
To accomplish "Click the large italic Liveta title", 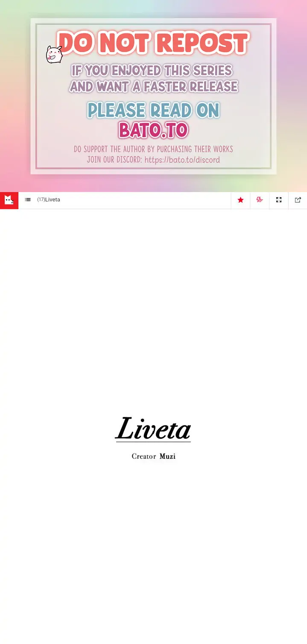I will (x=153, y=428).
